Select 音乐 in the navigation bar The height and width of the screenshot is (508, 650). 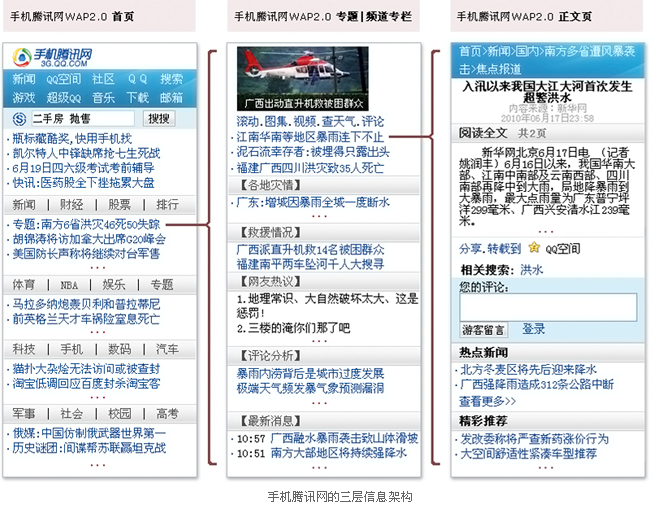pos(103,98)
